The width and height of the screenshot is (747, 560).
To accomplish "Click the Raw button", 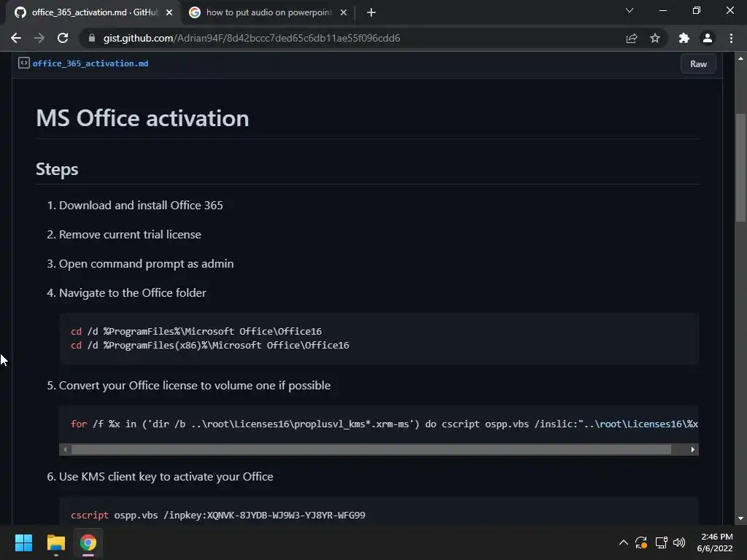I will [698, 64].
